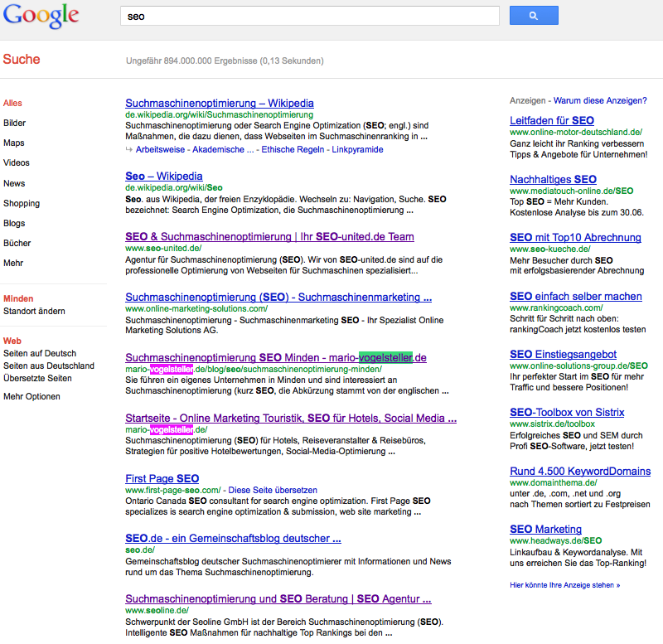The height and width of the screenshot is (644, 663).
Task: Open the Linkpyramide sitelink
Action: [357, 150]
